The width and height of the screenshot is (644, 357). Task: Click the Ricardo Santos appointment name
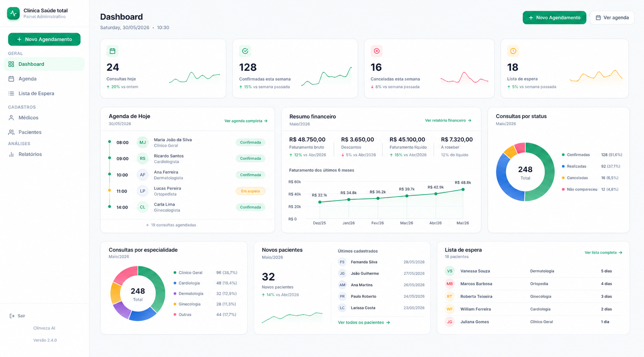[169, 156]
